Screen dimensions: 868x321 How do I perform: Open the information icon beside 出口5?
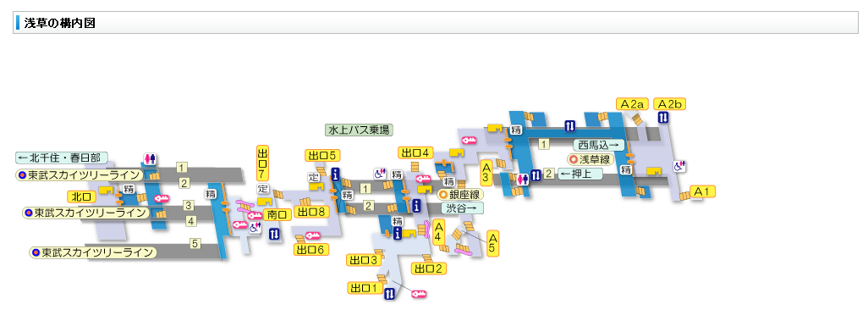335,175
